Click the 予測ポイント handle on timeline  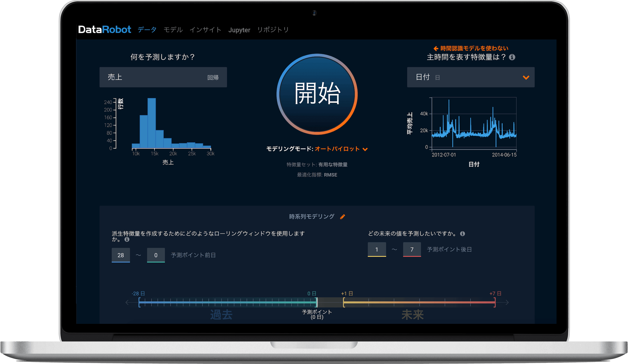pyautogui.click(x=317, y=302)
